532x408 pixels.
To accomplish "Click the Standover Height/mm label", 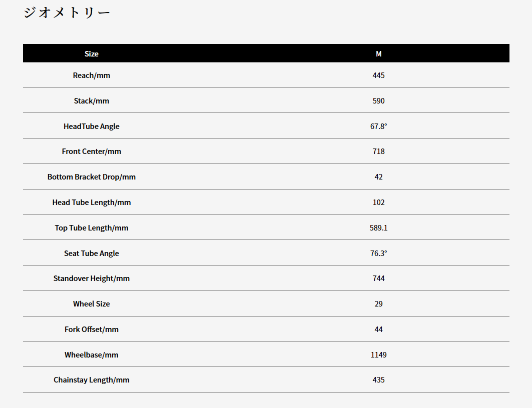I will tap(92, 278).
